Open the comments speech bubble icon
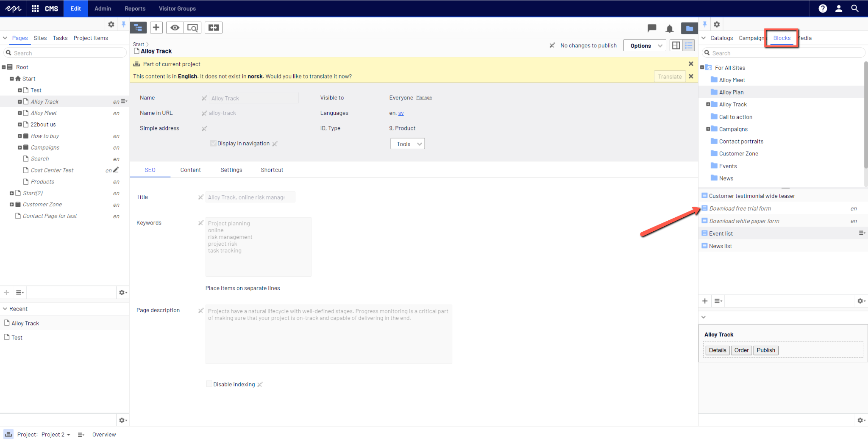This screenshot has height=441, width=868. [x=652, y=28]
